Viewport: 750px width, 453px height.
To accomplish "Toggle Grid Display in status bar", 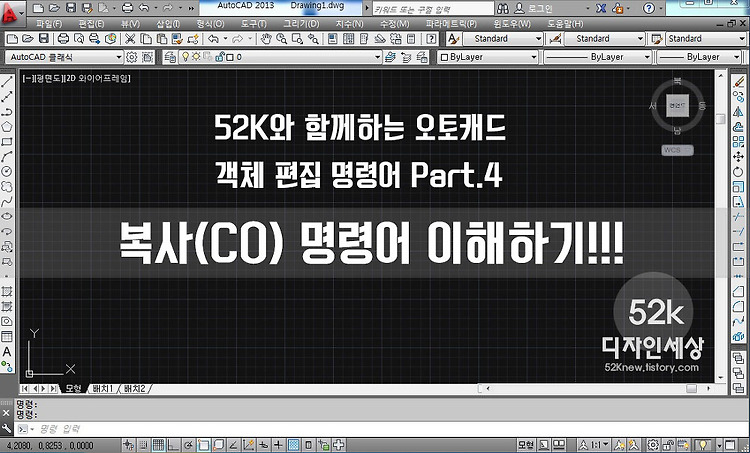I will tap(158, 445).
